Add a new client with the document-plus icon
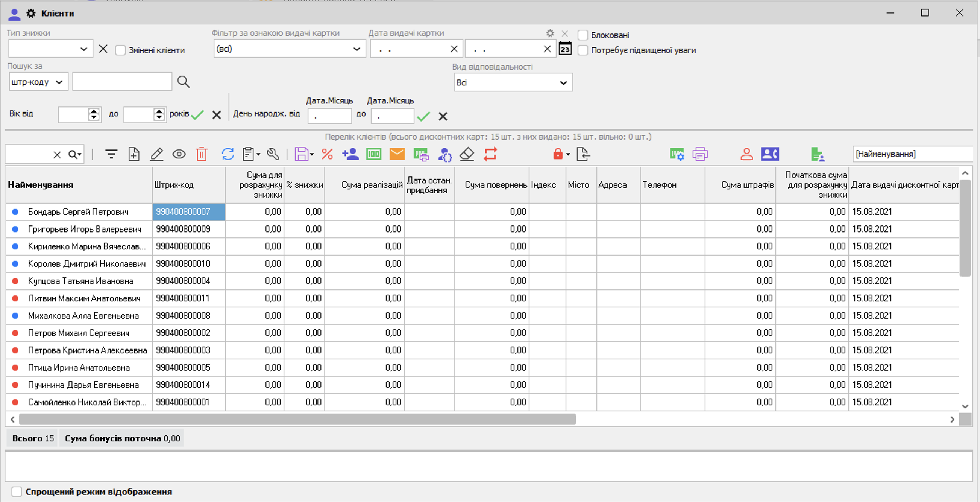The width and height of the screenshot is (980, 502). click(134, 154)
